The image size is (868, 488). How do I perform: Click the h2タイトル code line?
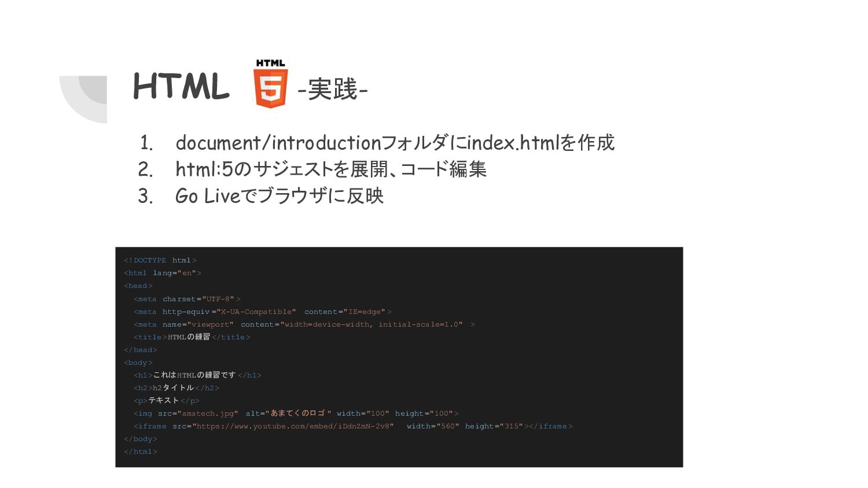[176, 388]
